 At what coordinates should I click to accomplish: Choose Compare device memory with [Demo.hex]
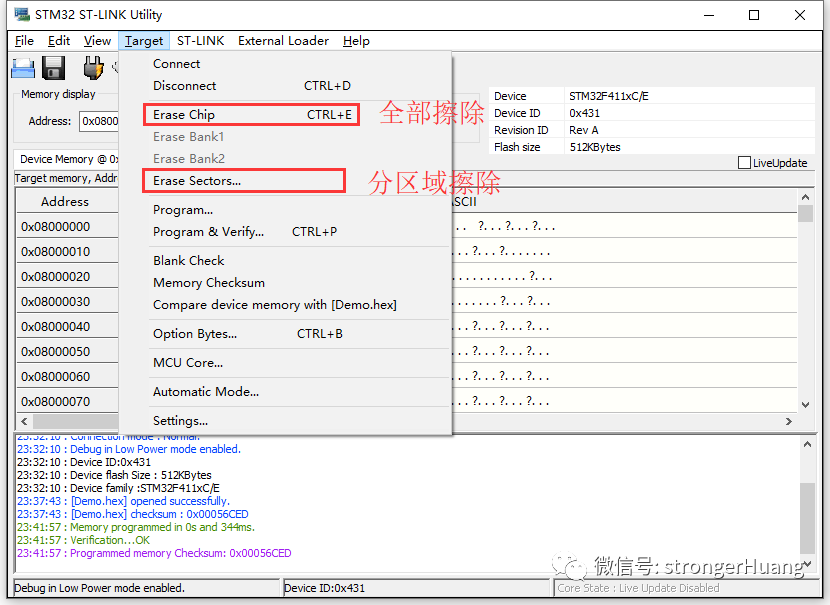pos(286,305)
